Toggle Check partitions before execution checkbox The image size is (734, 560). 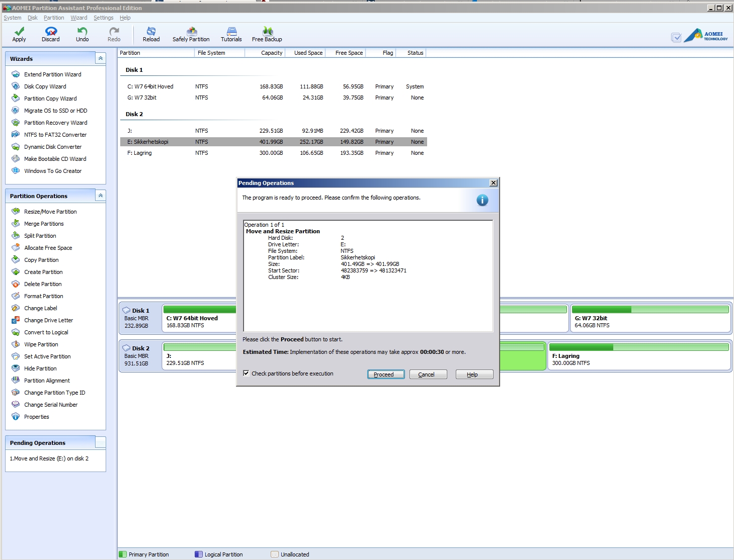pos(246,373)
